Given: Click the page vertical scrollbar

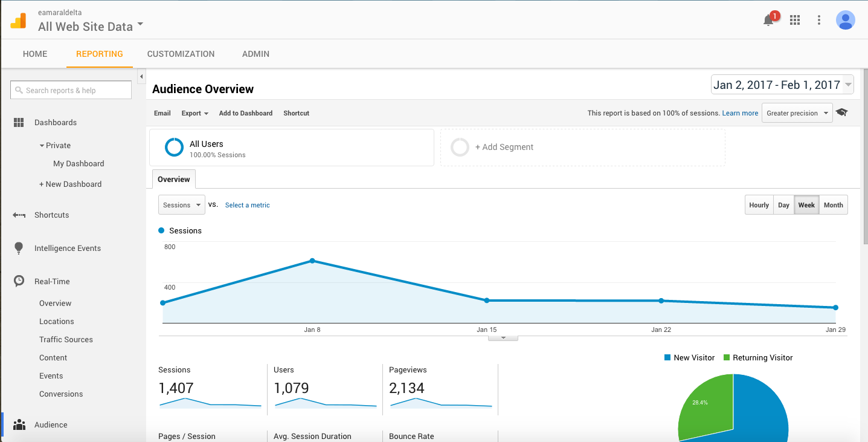Looking at the screenshot, I should (864, 157).
